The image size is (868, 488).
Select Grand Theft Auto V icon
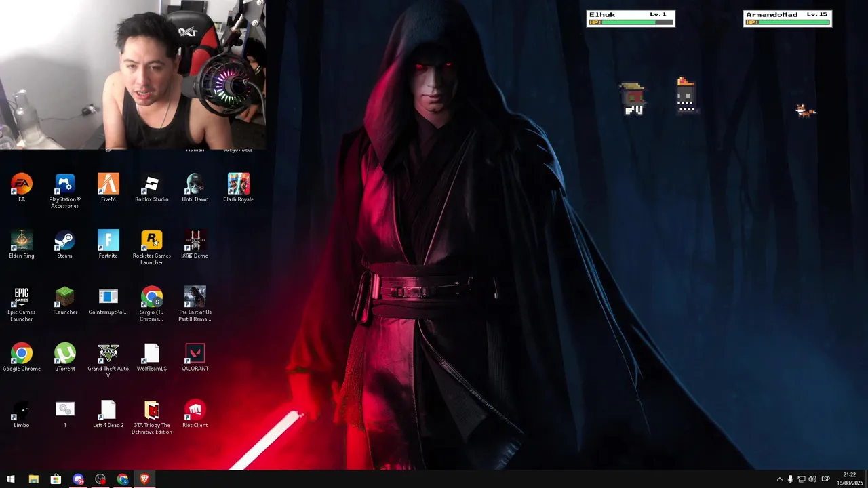tap(108, 361)
